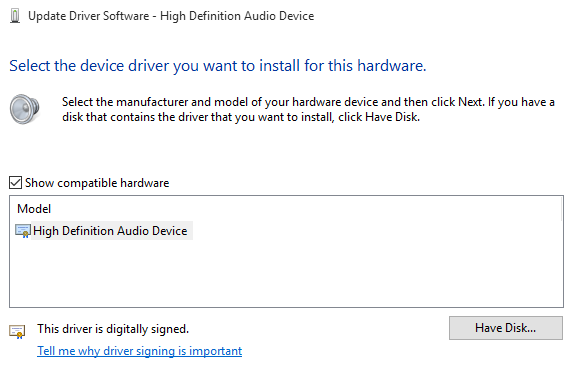
Task: Click the speaker hardware icon
Action: 24,109
